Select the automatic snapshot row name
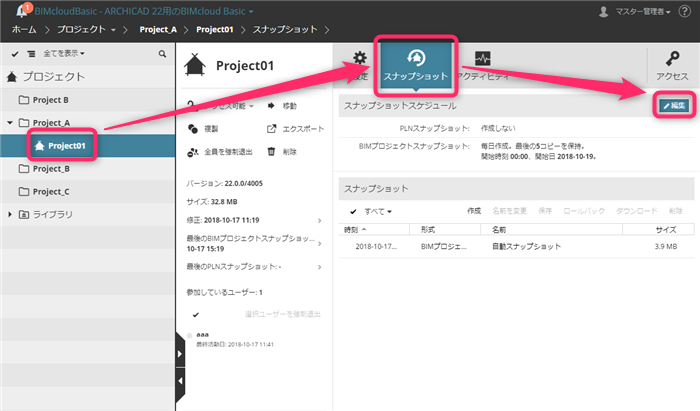This screenshot has width=700, height=411. pos(526,246)
